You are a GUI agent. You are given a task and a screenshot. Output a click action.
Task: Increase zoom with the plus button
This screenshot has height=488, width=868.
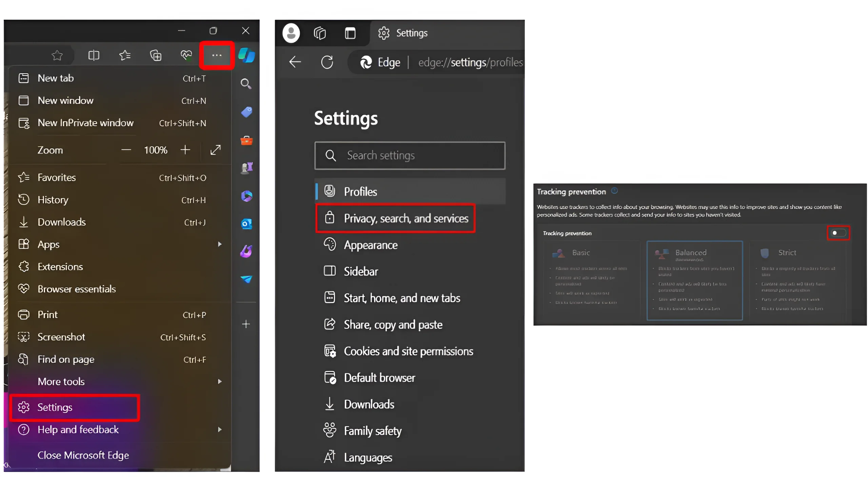pyautogui.click(x=185, y=150)
